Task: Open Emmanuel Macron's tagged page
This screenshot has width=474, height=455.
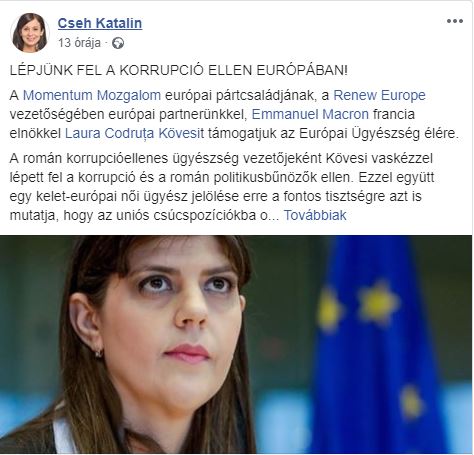Action: coord(310,114)
